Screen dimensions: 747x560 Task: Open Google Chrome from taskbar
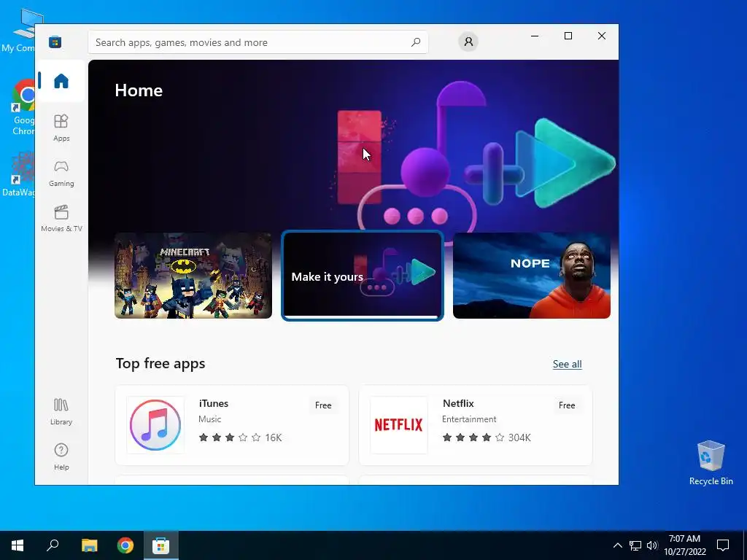click(125, 545)
